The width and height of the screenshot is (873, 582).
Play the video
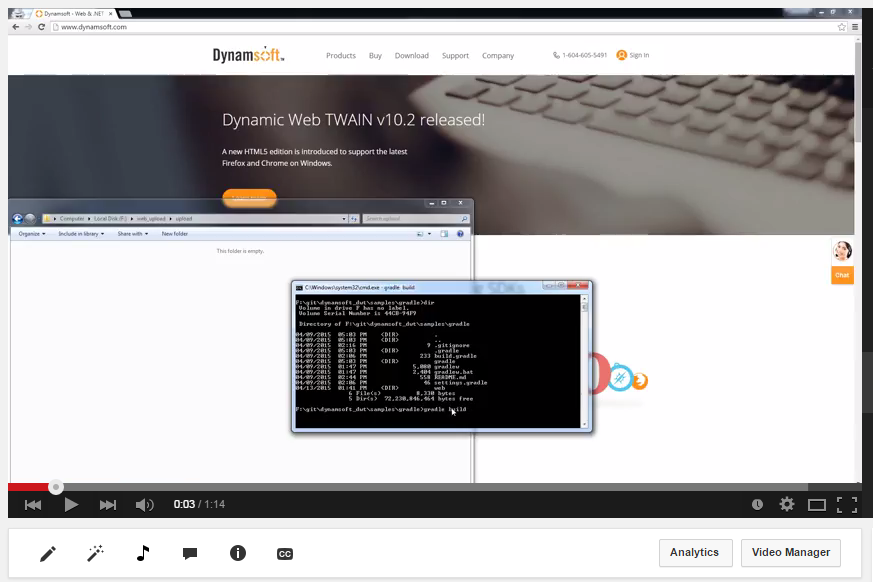coord(71,505)
